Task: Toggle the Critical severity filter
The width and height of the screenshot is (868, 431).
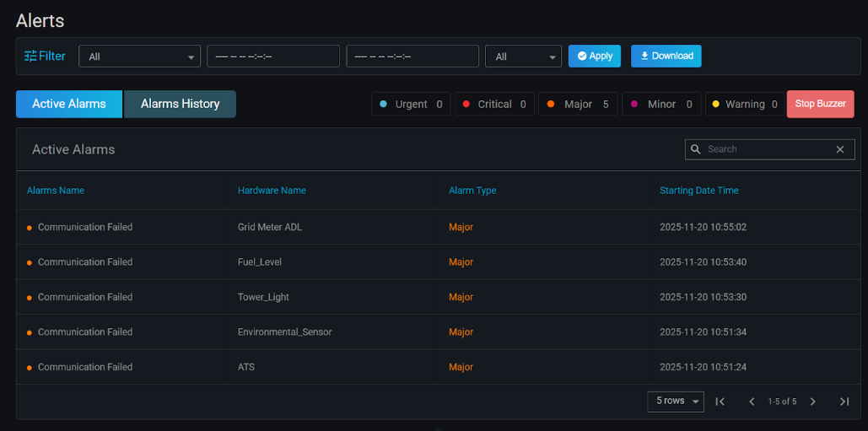Action: 494,104
